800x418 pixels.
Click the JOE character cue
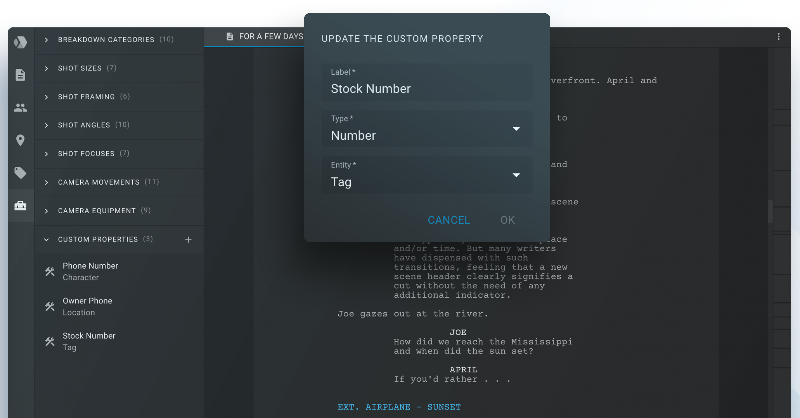pyautogui.click(x=458, y=332)
